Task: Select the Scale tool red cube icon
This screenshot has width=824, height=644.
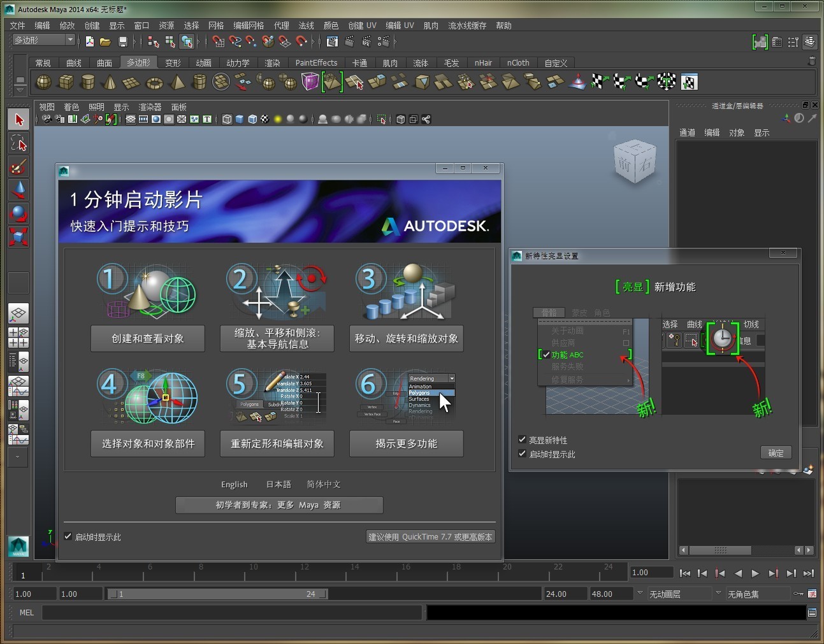Action: point(18,236)
